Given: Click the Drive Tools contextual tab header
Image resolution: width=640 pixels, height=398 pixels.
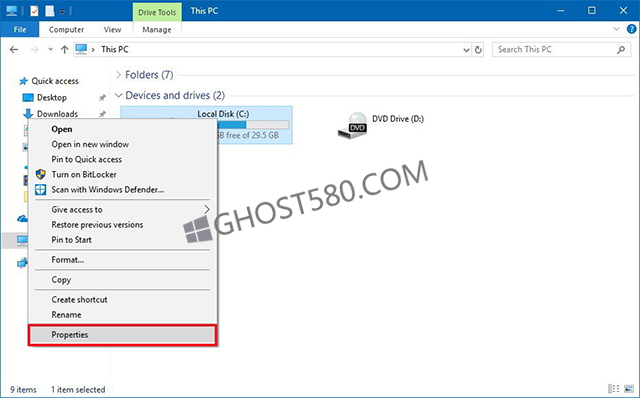Looking at the screenshot, I should (x=157, y=12).
